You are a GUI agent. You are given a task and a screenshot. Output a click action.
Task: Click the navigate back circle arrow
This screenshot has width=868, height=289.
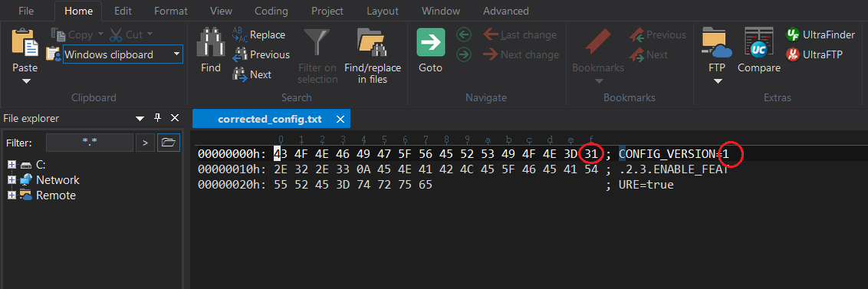coord(463,35)
